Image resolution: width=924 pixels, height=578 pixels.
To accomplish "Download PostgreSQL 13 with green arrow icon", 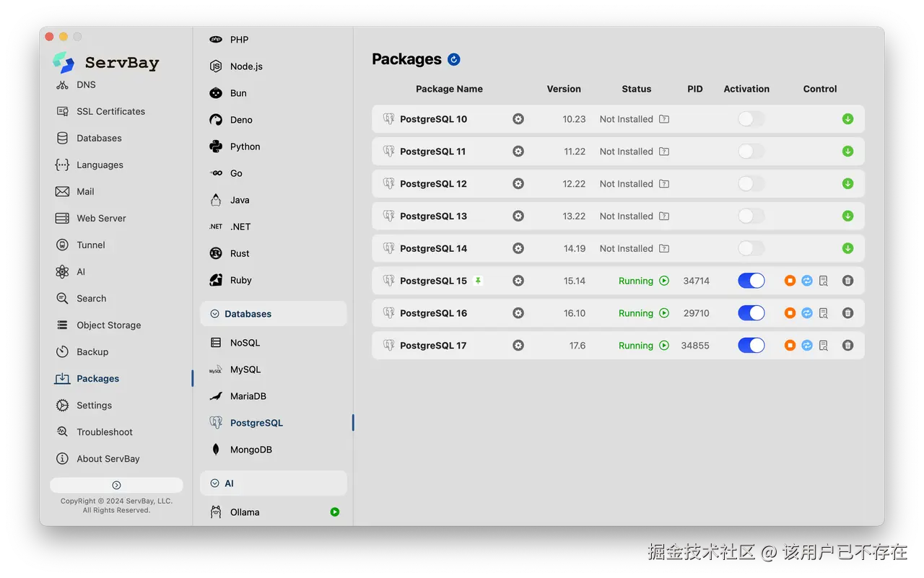I will tap(847, 216).
